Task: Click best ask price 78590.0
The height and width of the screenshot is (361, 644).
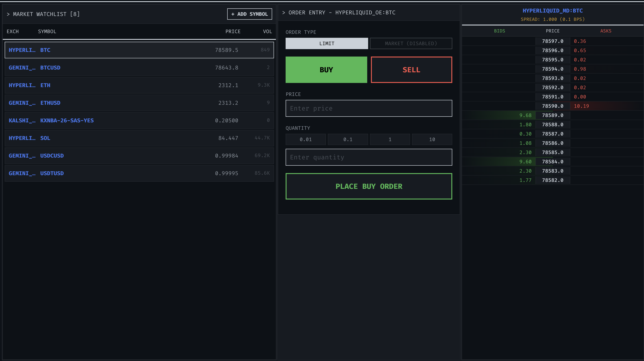Action: 553,106
